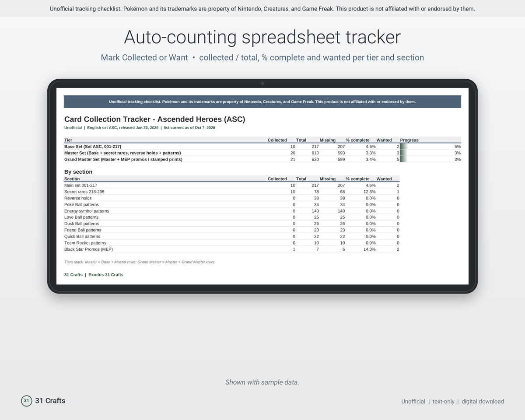Select the dark banner disclaimer inside the spreadsheet
The image size is (525, 420).
pos(262,101)
